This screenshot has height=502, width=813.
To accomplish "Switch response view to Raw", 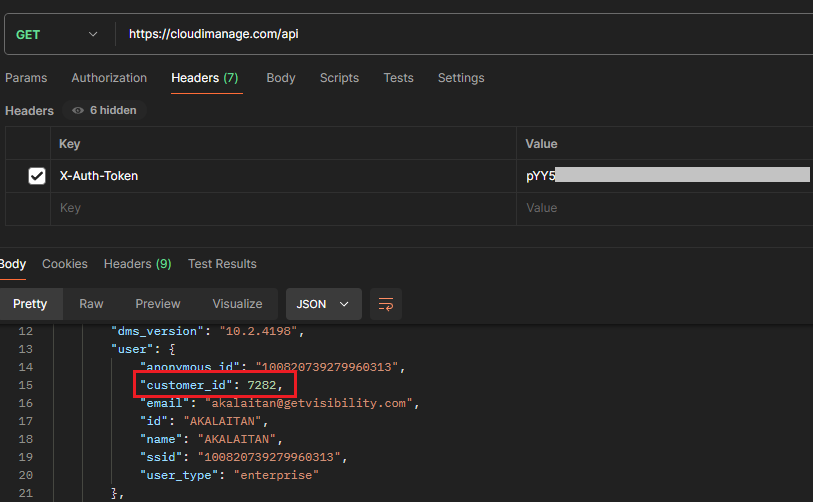I will click(91, 303).
